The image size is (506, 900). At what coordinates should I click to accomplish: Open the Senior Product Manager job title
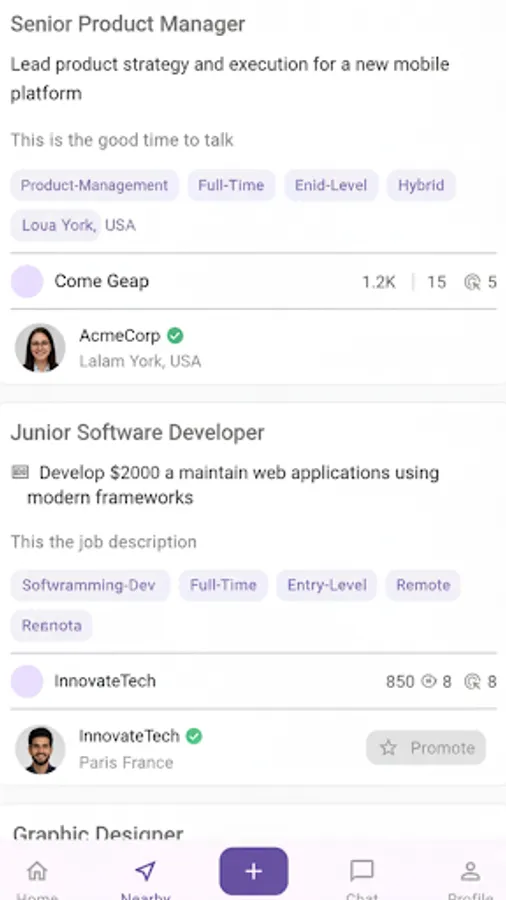[x=128, y=24]
